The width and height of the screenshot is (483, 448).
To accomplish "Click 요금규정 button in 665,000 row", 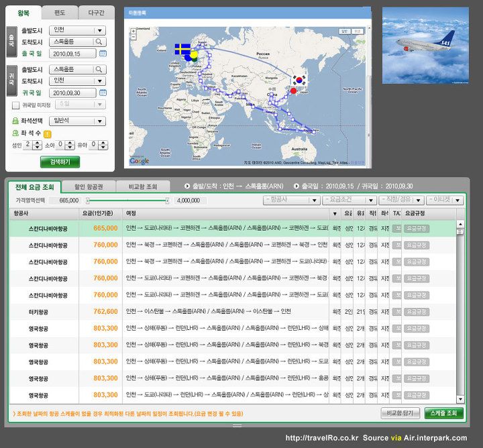I will (x=417, y=229).
